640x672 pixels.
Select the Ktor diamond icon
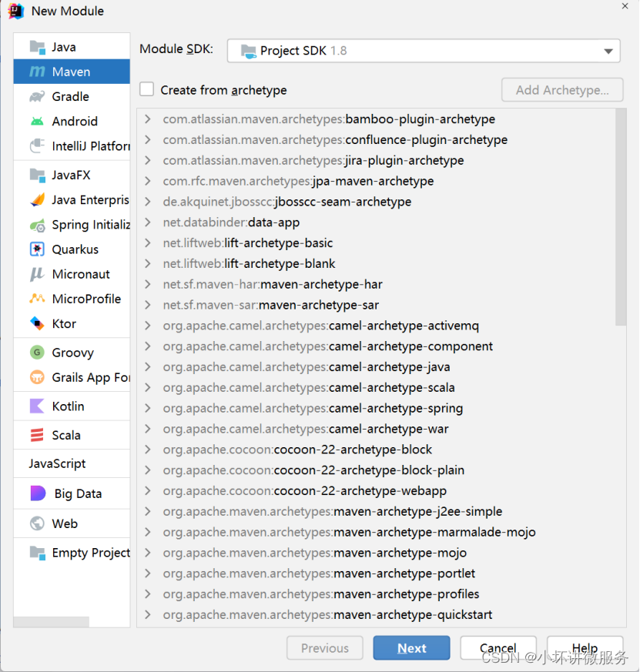click(x=37, y=323)
